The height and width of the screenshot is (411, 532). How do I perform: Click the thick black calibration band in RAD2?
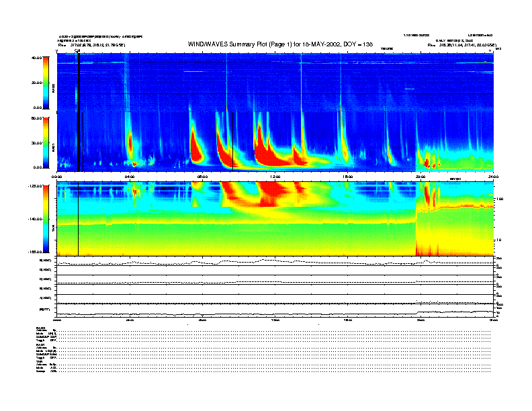point(79,83)
